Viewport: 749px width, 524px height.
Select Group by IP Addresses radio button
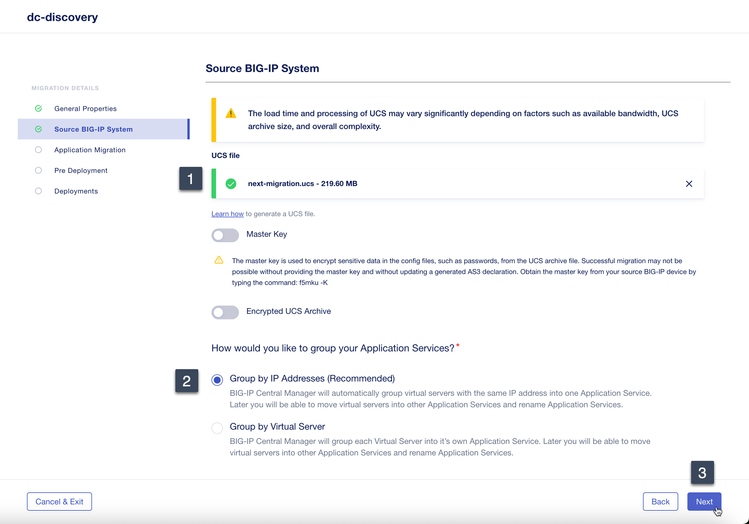pos(217,380)
